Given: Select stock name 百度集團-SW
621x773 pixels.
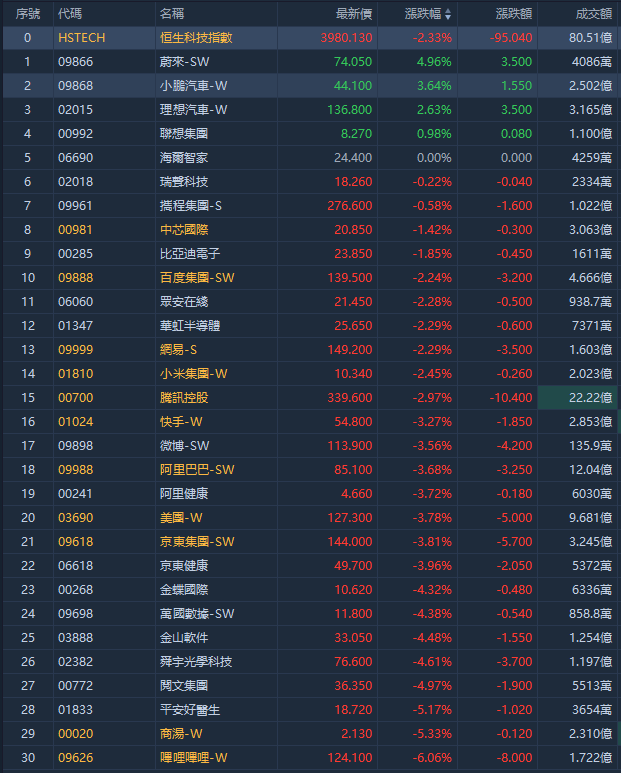Looking at the screenshot, I should click(197, 278).
